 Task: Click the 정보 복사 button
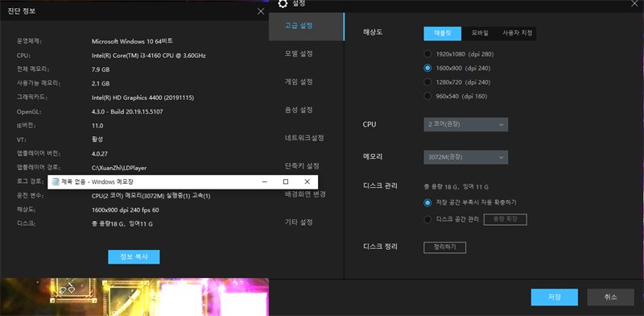134,257
